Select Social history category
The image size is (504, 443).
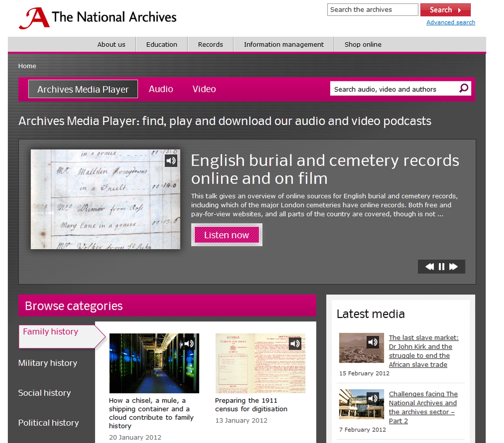click(x=45, y=393)
